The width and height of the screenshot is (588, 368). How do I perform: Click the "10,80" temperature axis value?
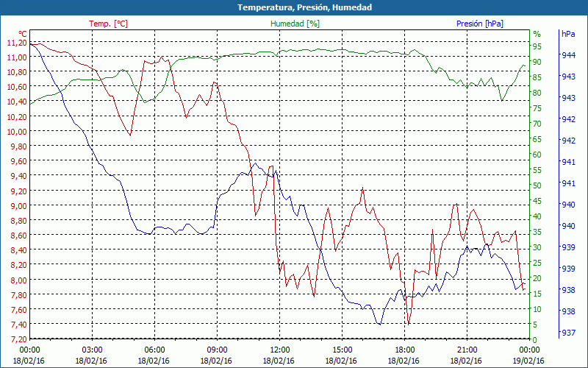(x=17, y=72)
